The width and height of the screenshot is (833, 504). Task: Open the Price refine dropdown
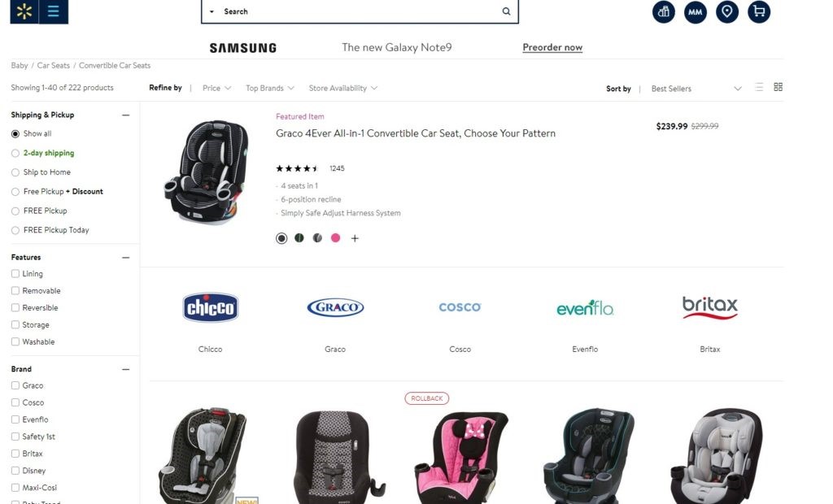[x=216, y=88]
